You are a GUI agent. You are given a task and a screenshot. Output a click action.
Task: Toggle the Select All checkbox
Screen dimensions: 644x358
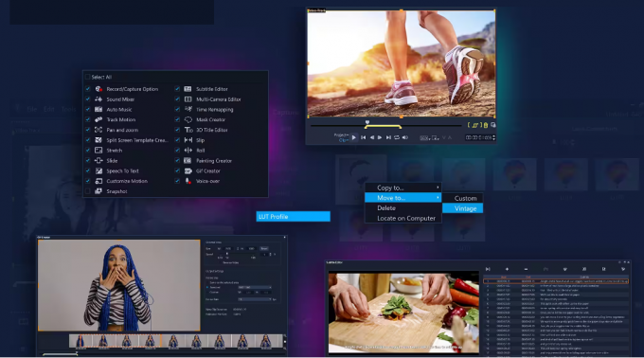point(87,77)
